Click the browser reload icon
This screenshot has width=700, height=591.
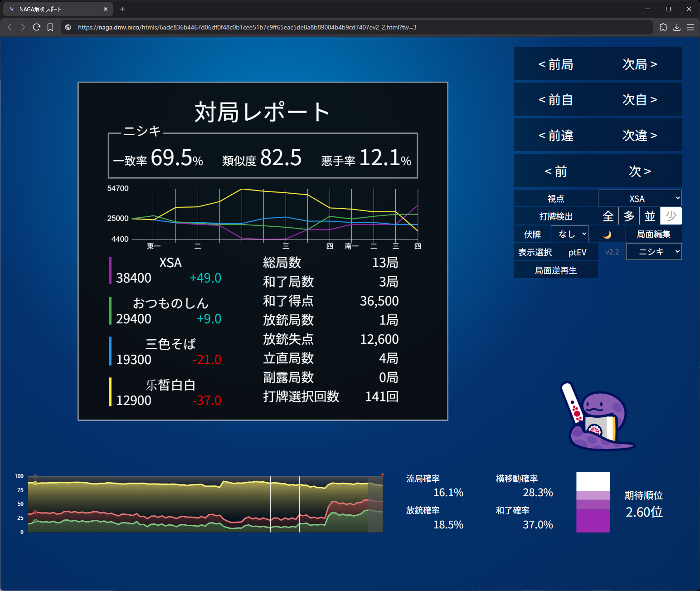coord(37,27)
